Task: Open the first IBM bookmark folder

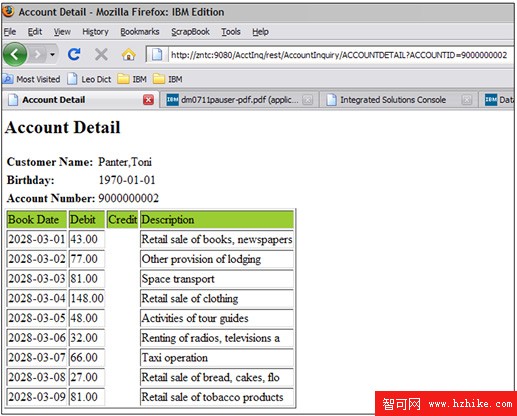Action: point(132,79)
